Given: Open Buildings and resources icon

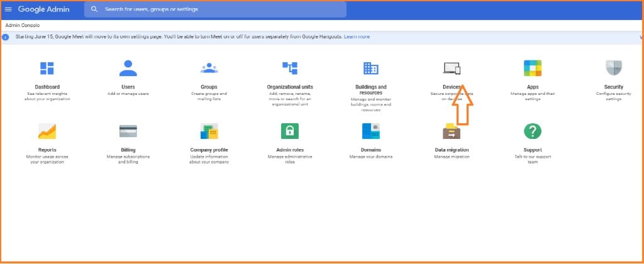Looking at the screenshot, I should click(x=370, y=68).
